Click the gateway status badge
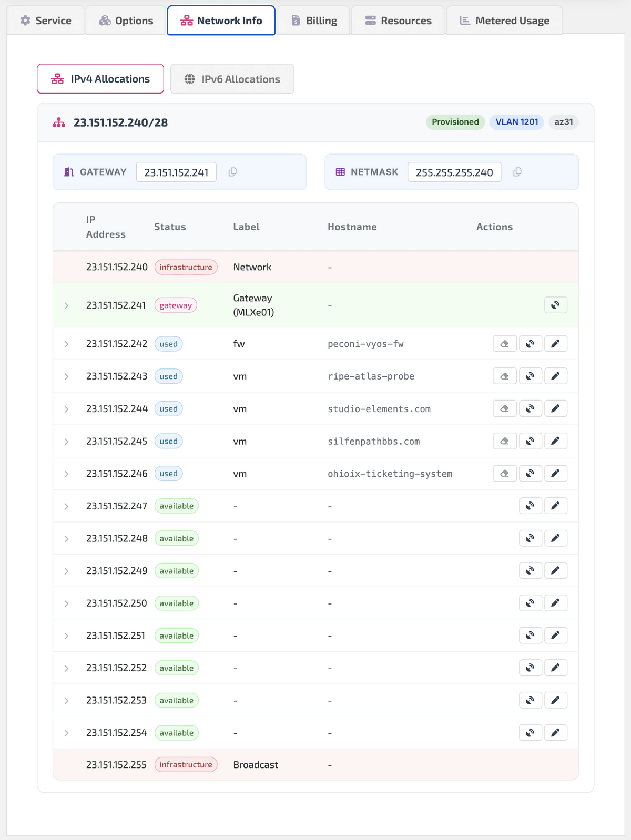Screen dimensions: 631x840 [x=176, y=305]
